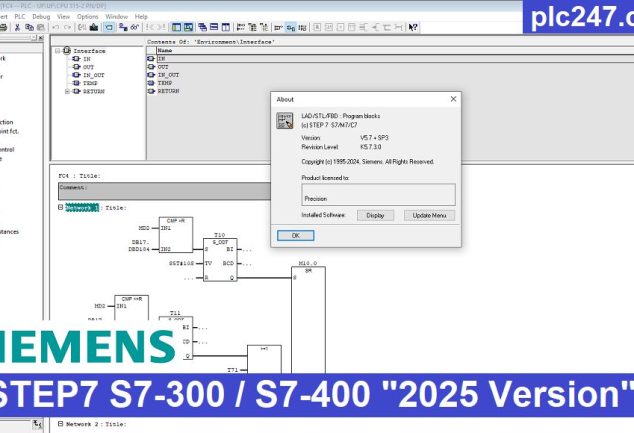
Task: Click the Print toolbar icon
Action: pyautogui.click(x=3, y=27)
